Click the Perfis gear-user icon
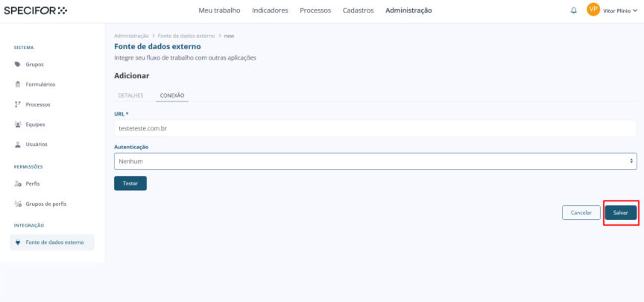Viewport: 644px width, 302px height. (x=18, y=183)
